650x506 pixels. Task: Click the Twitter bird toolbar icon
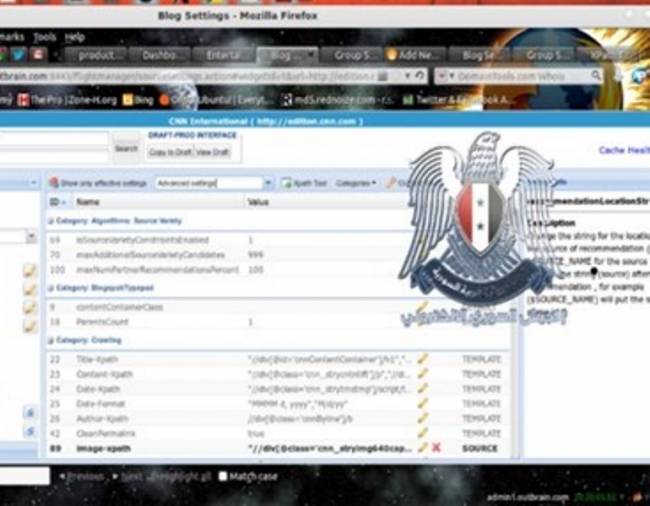pyautogui.click(x=18, y=54)
